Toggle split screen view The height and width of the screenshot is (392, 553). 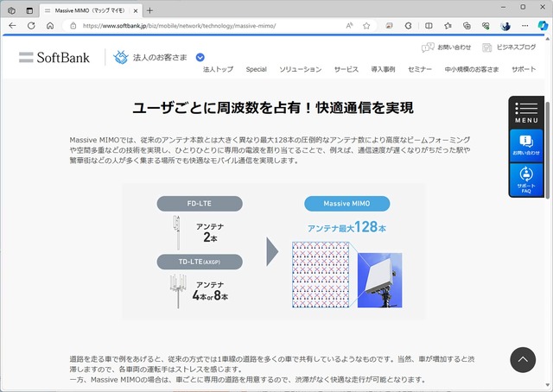click(429, 26)
